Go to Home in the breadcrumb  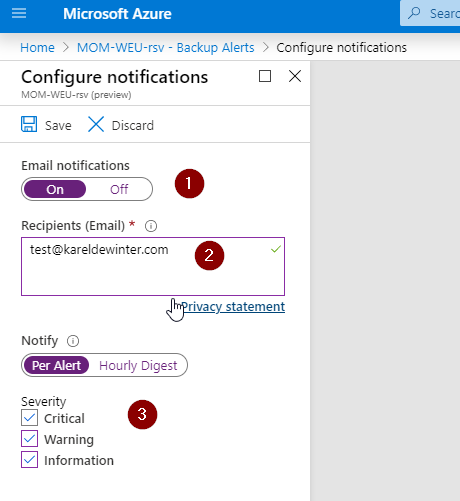click(x=37, y=48)
